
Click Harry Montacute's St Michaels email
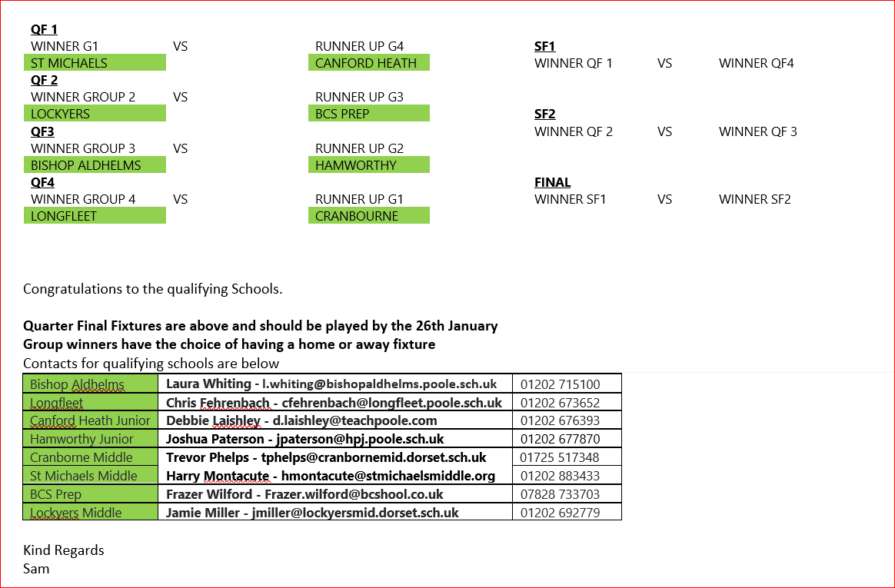click(388, 476)
